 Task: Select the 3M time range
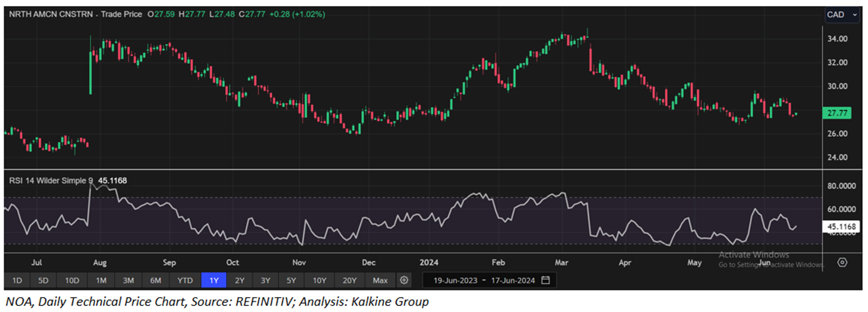[x=128, y=280]
